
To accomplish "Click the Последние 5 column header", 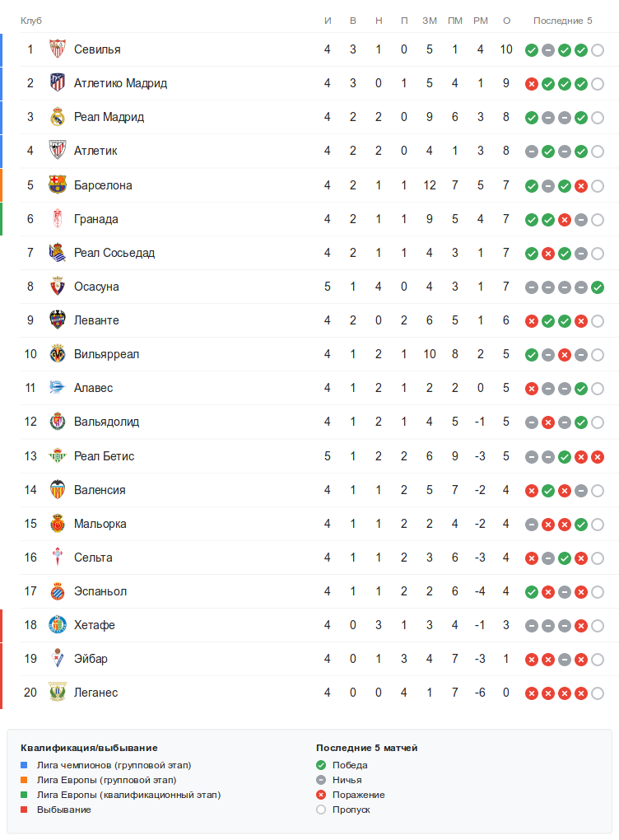I will [562, 20].
